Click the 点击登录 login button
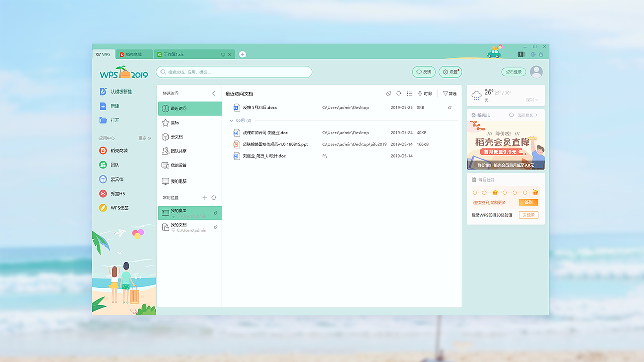Viewport: 644px width, 362px height. pyautogui.click(x=514, y=72)
